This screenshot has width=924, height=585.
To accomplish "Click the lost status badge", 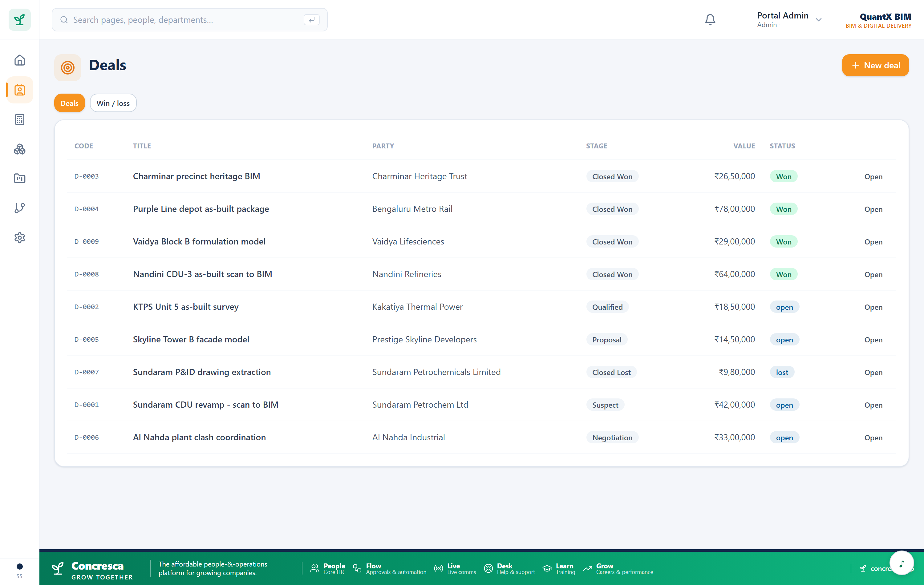I will point(782,372).
